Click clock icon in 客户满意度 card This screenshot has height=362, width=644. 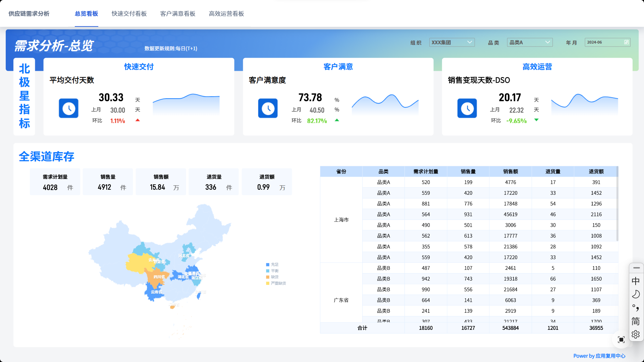268,108
